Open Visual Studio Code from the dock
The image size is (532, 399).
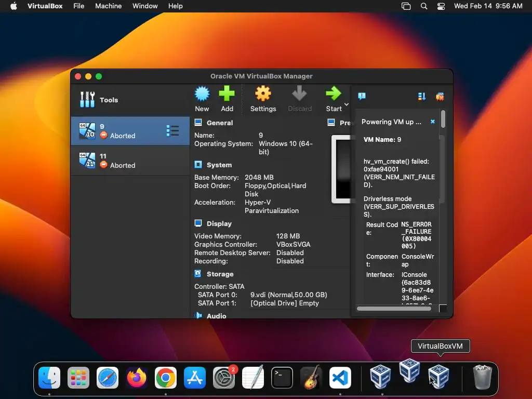[340, 378]
